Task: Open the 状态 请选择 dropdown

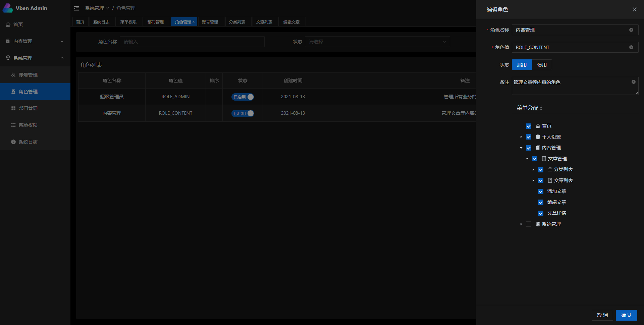Action: click(377, 42)
